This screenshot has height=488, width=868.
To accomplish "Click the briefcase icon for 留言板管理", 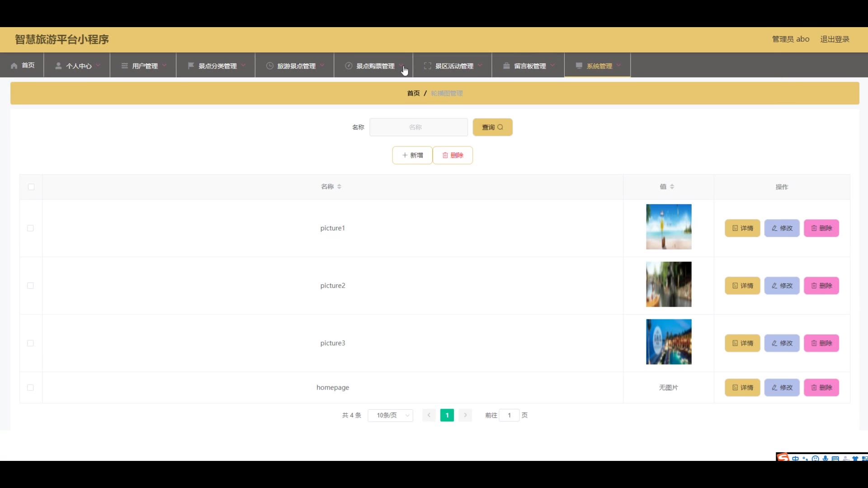I will [x=506, y=66].
